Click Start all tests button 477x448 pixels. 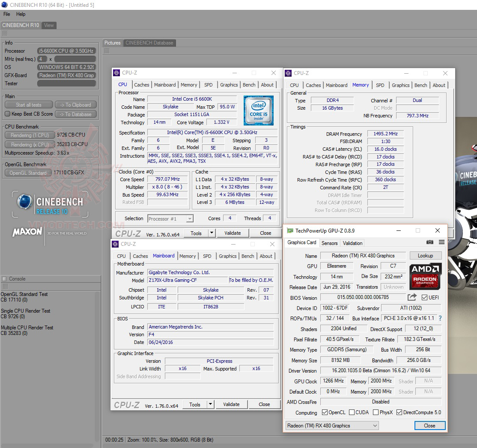coord(29,105)
